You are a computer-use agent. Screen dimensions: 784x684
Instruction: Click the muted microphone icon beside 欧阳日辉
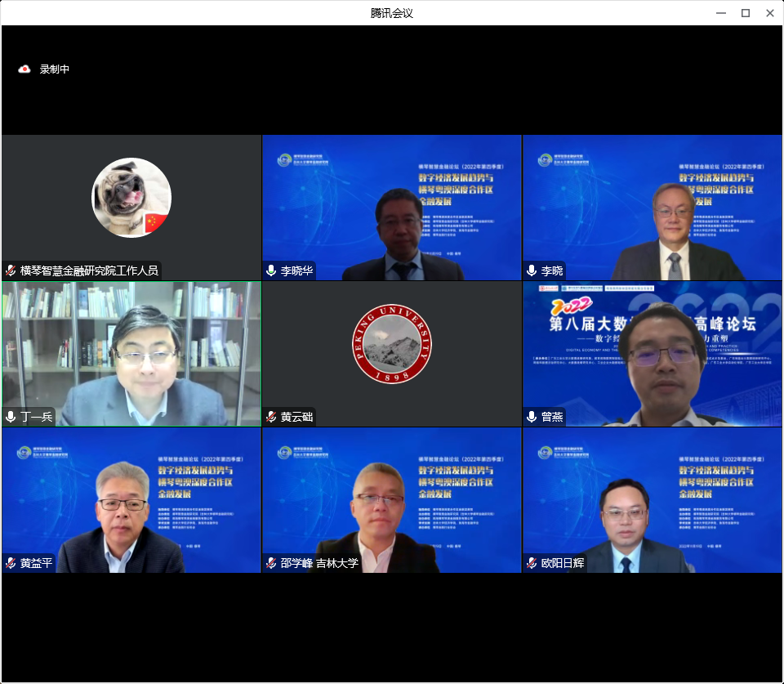point(532,563)
